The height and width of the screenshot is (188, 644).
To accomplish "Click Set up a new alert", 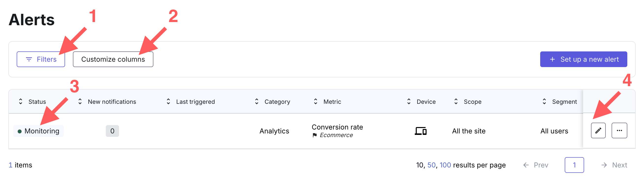I will click(583, 59).
